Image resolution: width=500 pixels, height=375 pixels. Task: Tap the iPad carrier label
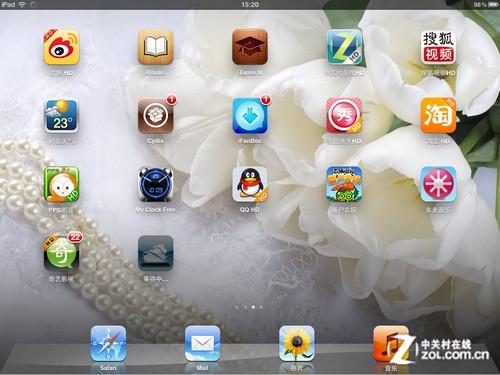click(8, 4)
